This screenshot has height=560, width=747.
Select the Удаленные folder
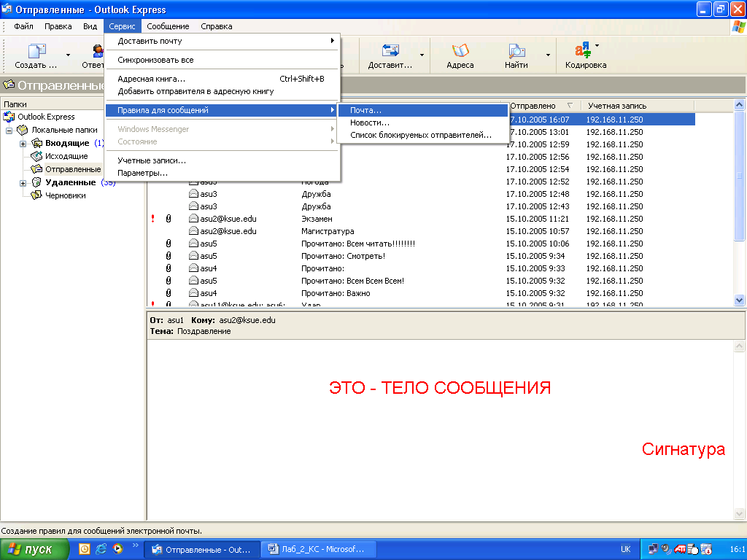71,183
